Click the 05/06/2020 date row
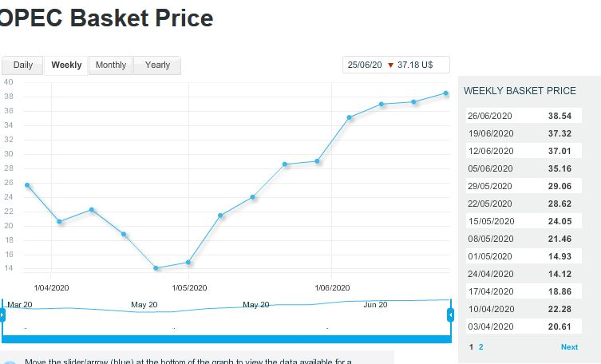 click(524, 168)
